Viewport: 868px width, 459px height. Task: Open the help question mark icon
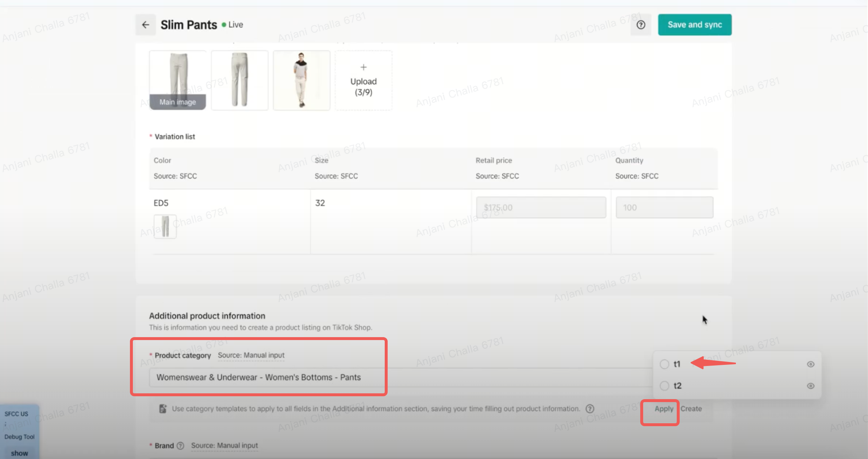[641, 25]
